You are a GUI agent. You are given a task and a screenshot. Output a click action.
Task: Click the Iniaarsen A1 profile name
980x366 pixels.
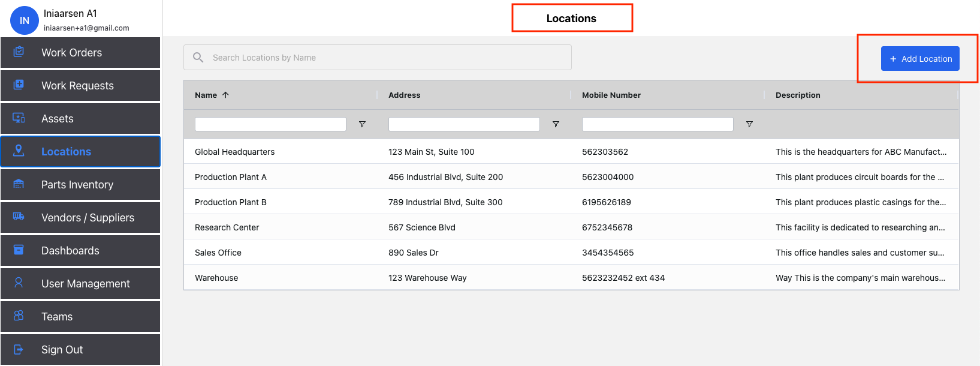70,13
